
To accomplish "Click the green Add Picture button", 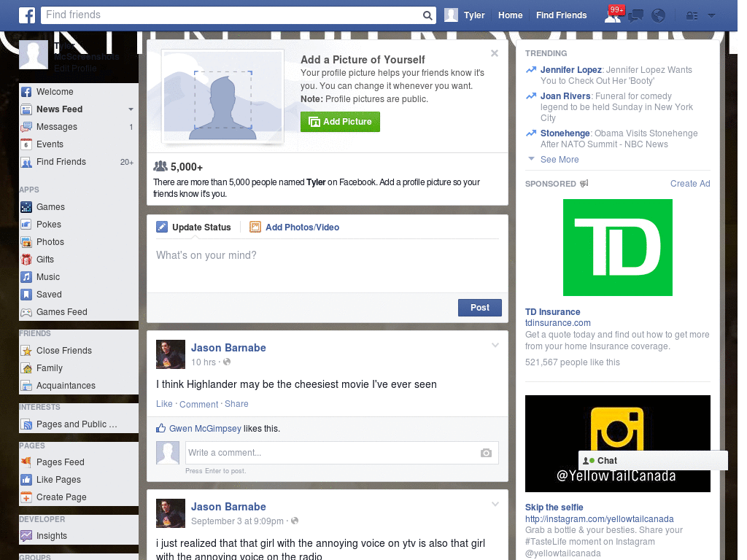I will [x=340, y=122].
